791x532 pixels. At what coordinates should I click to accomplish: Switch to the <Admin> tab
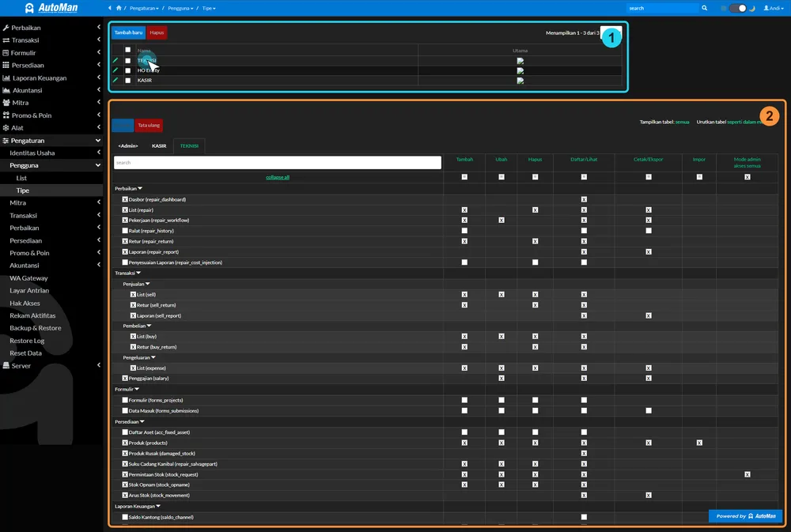pos(128,145)
